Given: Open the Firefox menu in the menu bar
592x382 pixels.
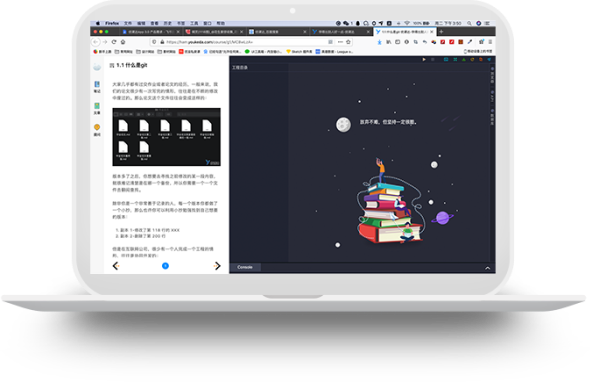Looking at the screenshot, I should 112,23.
